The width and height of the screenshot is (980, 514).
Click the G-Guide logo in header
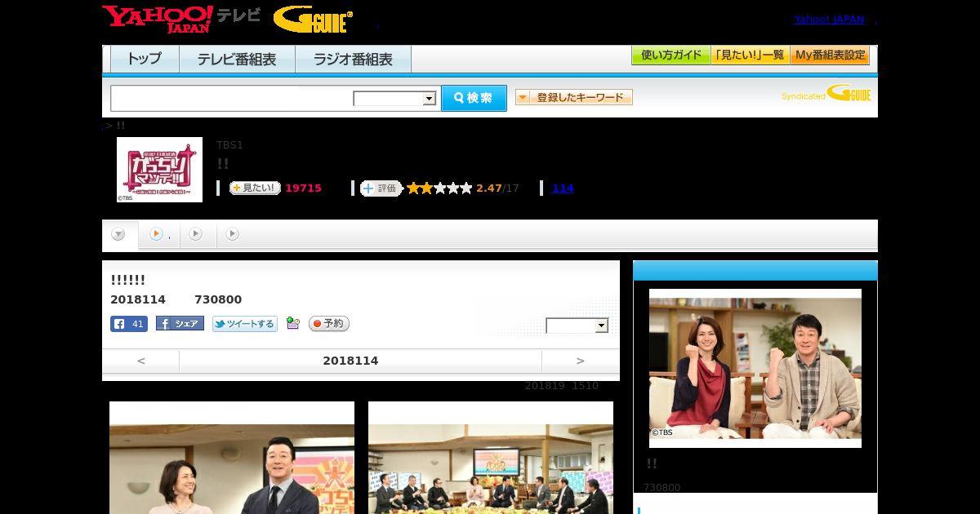(x=313, y=20)
